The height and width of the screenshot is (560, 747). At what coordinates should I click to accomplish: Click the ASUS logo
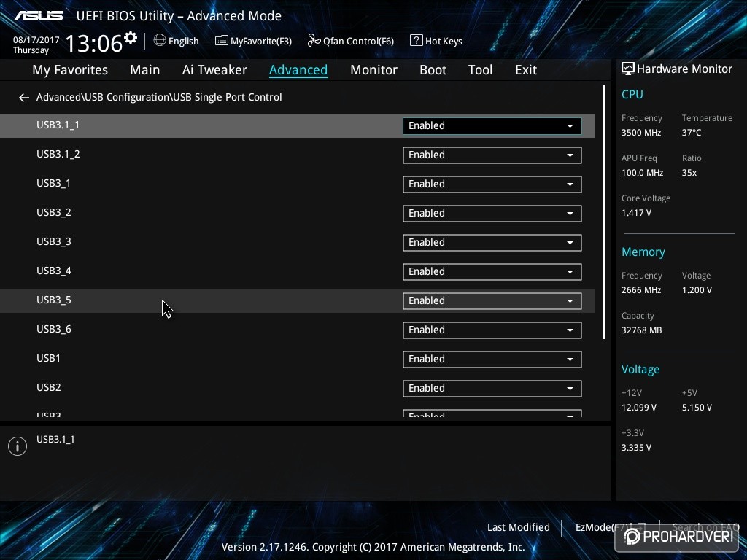pyautogui.click(x=39, y=16)
